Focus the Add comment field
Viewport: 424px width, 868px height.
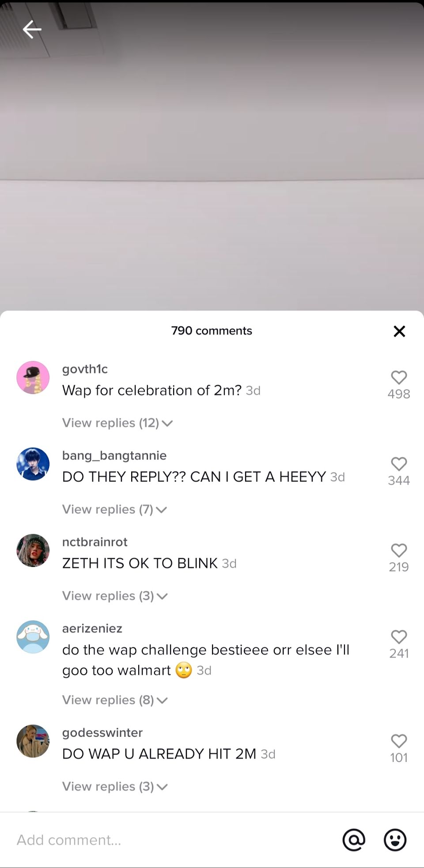pyautogui.click(x=172, y=840)
